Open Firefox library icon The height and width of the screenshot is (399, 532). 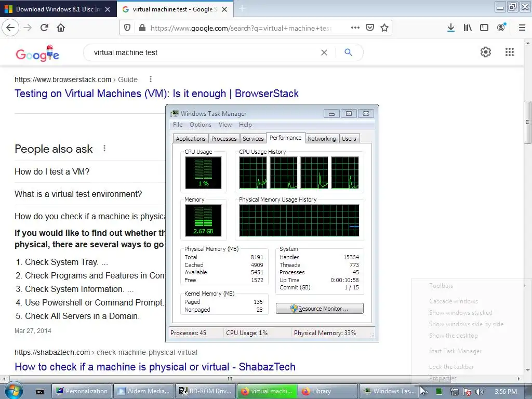click(468, 28)
